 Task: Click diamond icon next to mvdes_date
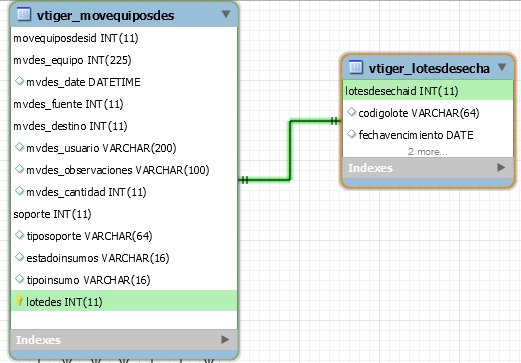pyautogui.click(x=19, y=81)
